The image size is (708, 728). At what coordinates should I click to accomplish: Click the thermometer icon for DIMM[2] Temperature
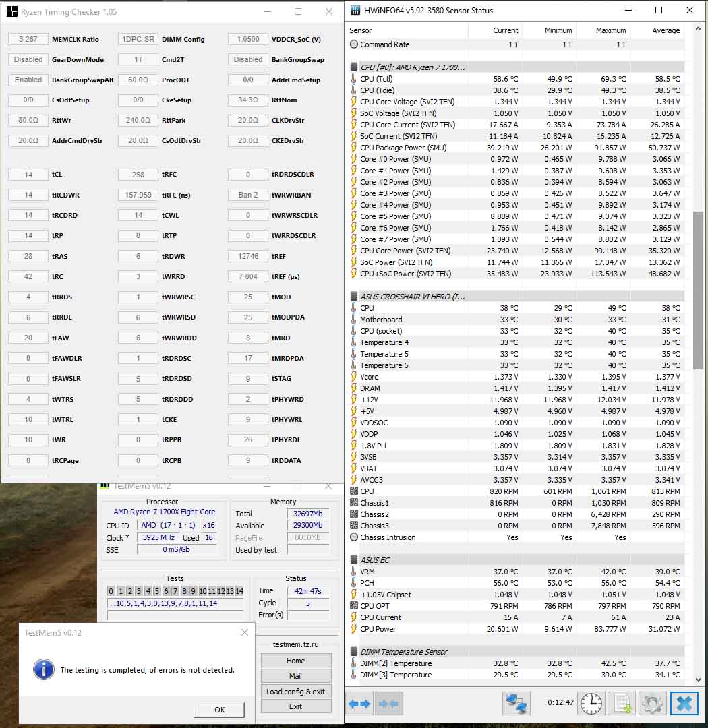coord(354,663)
